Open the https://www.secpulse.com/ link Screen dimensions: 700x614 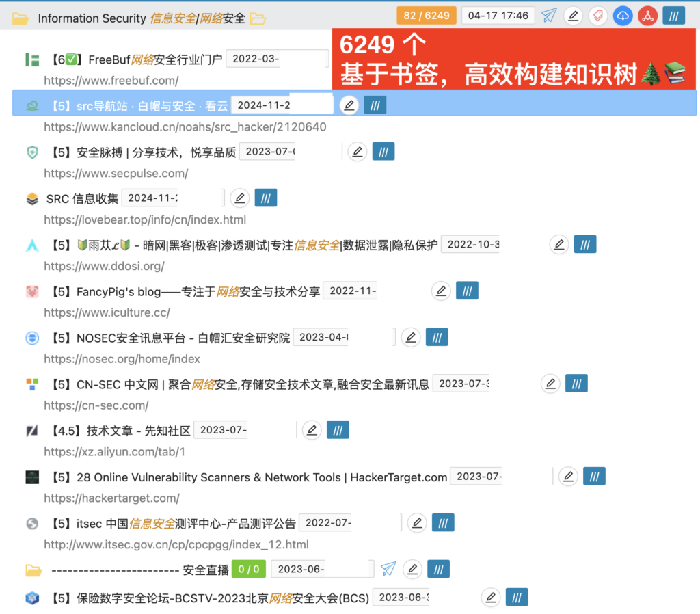tap(116, 174)
